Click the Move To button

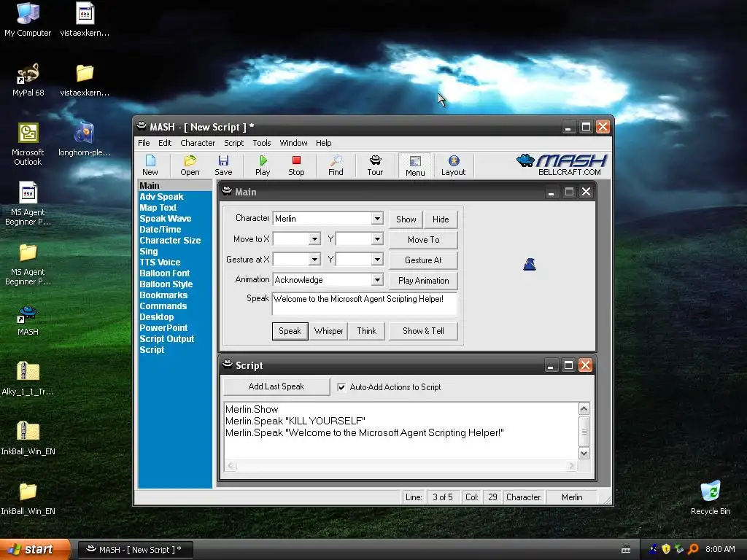(x=424, y=239)
